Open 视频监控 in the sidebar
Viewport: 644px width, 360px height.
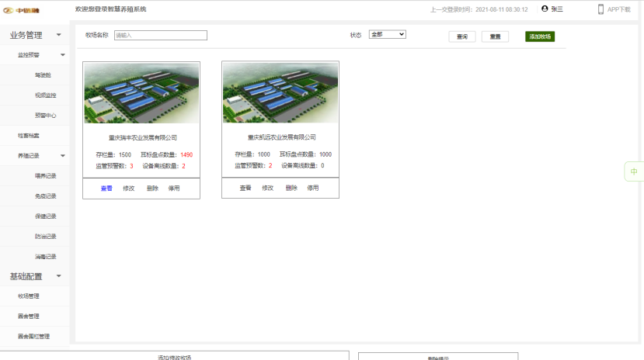coord(46,95)
